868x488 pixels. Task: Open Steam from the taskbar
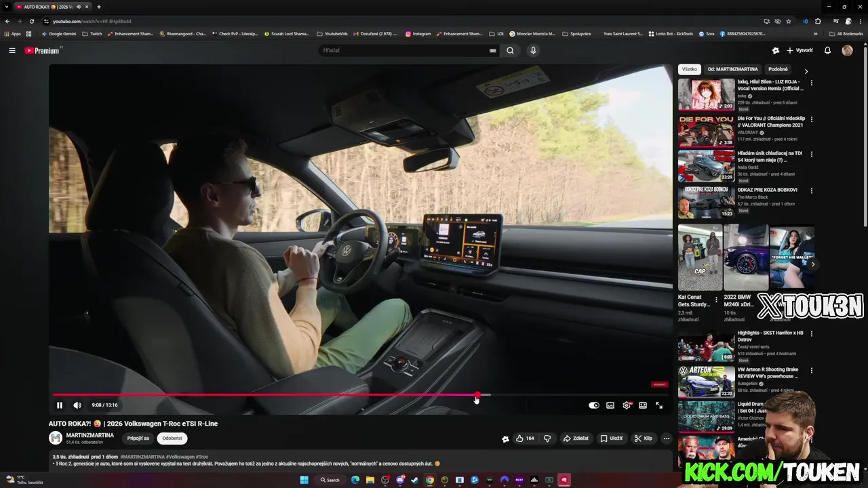(x=414, y=480)
